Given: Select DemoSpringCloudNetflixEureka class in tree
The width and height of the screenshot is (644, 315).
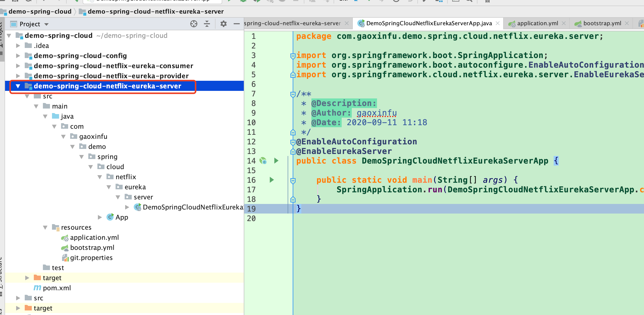Looking at the screenshot, I should pos(193,207).
